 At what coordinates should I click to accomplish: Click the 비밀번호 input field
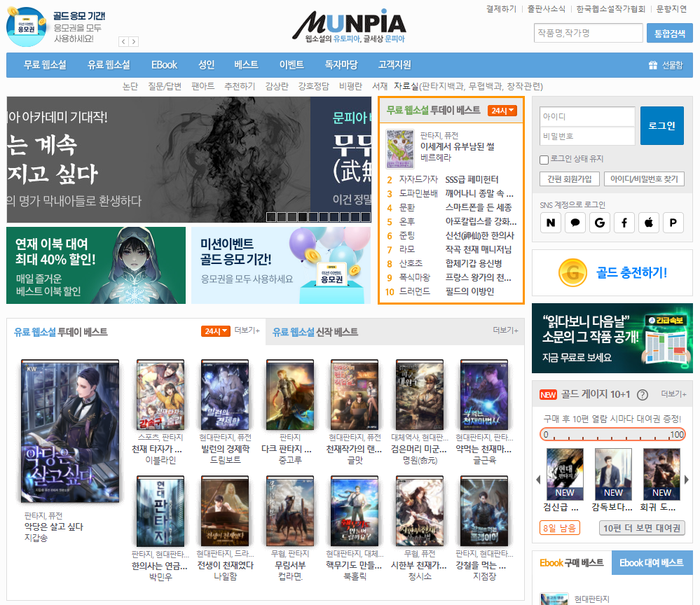tap(587, 136)
